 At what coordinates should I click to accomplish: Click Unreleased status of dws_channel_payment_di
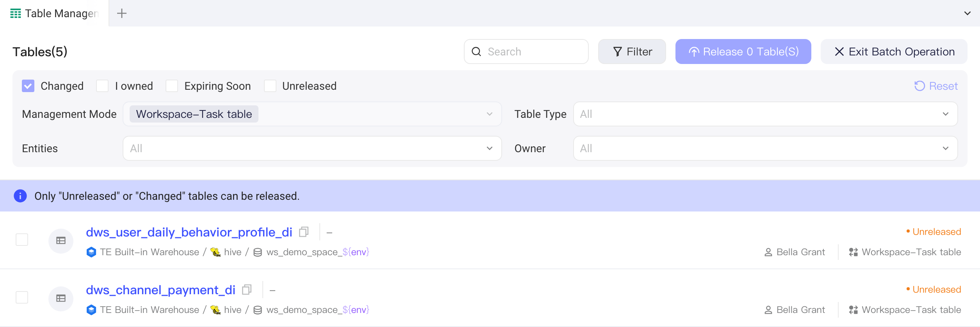(x=934, y=290)
